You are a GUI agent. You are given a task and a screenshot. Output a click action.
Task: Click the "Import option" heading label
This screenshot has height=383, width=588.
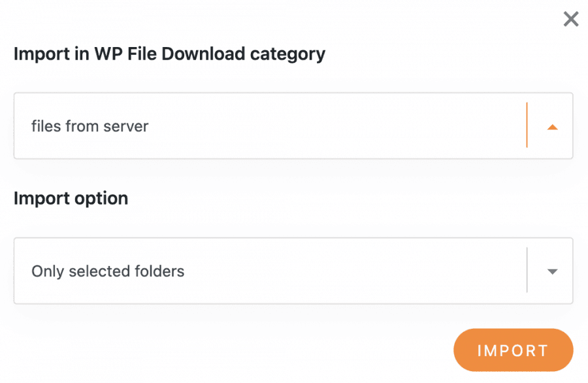[71, 199]
